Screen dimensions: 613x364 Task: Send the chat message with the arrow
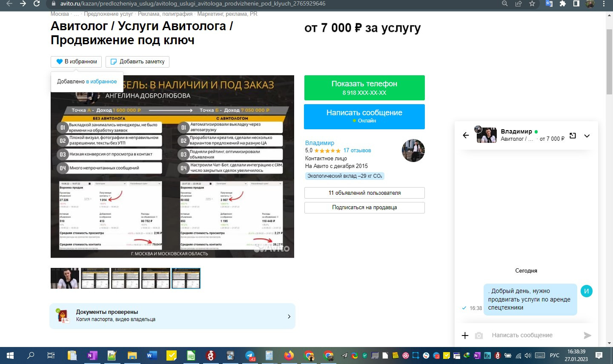(x=587, y=336)
